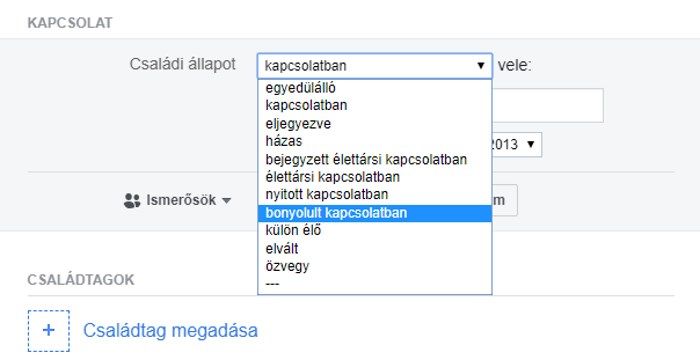Image resolution: width=700 pixels, height=360 pixels.
Task: Collapse the Családi állapot dropdown arrow
Action: 481,66
